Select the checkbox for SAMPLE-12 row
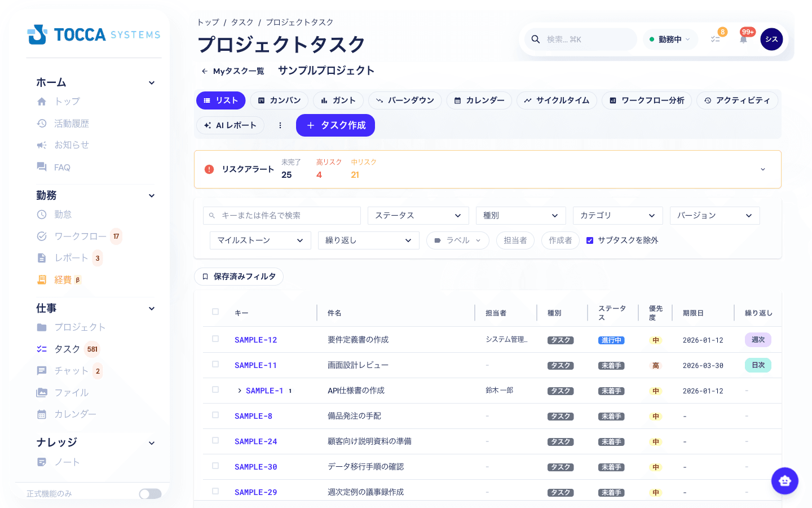The width and height of the screenshot is (812, 508). (215, 339)
